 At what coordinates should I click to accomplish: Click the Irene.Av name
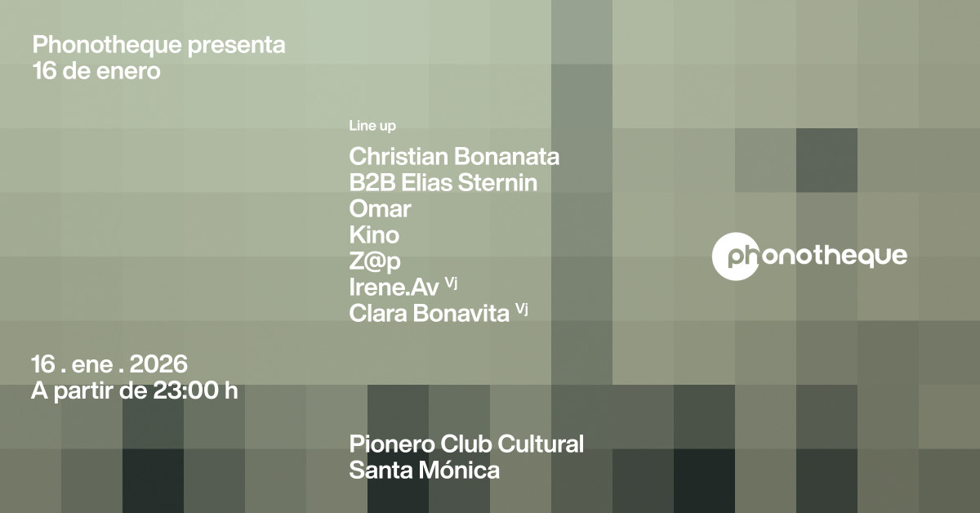coord(394,287)
